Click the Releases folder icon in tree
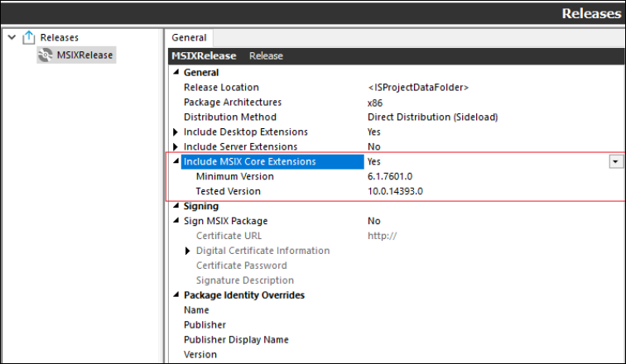Screen dimensions: 626x364 click(x=28, y=38)
